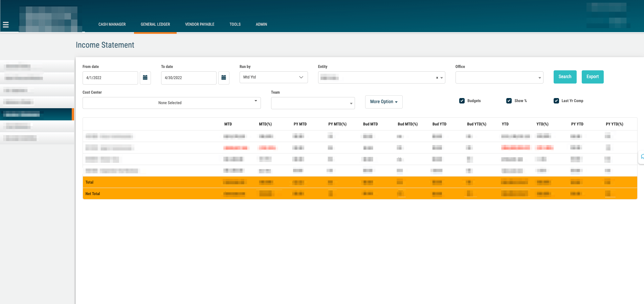Open From date calendar picker
This screenshot has width=644, height=304.
pyautogui.click(x=145, y=78)
